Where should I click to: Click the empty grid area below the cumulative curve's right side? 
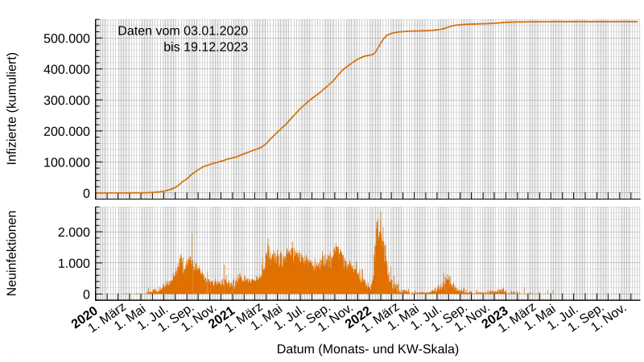pyautogui.click(x=523, y=121)
